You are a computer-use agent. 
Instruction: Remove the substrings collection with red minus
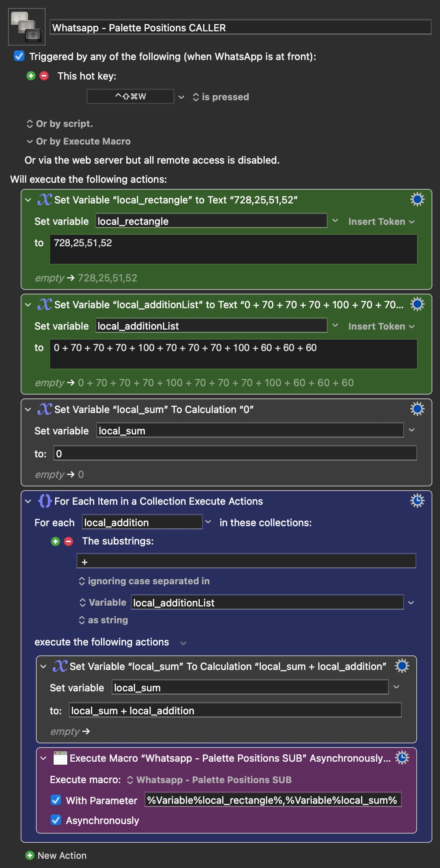(x=68, y=541)
